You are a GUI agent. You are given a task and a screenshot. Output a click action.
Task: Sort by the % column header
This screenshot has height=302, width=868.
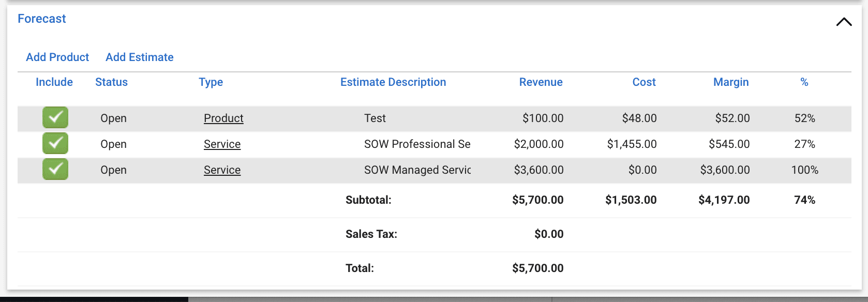[804, 82]
